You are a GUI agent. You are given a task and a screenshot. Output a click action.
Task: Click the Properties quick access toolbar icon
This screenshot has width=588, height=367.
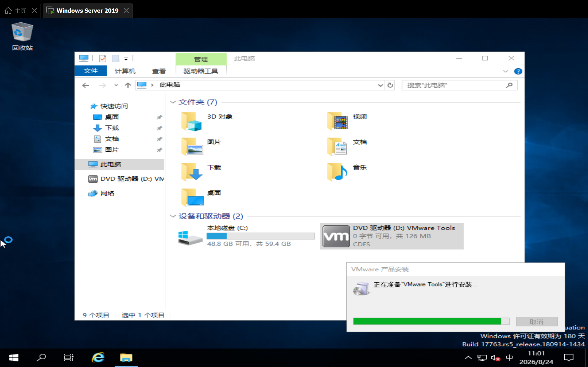pyautogui.click(x=103, y=59)
